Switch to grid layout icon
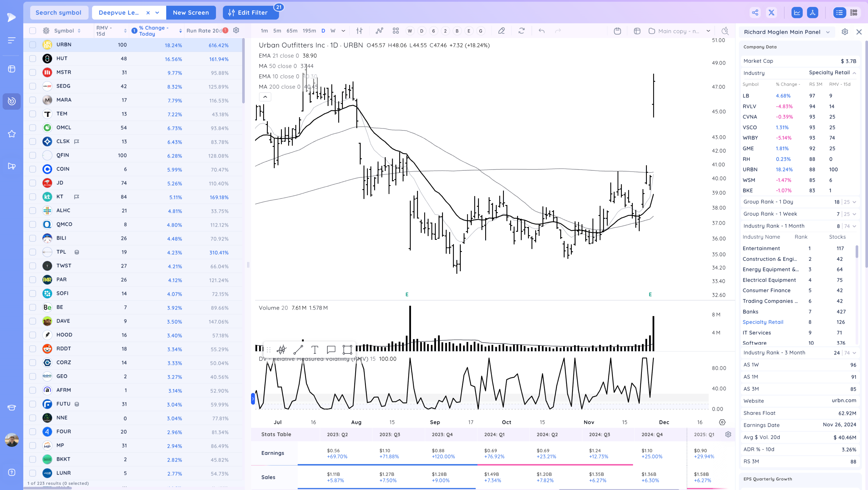This screenshot has width=868, height=490. click(853, 12)
